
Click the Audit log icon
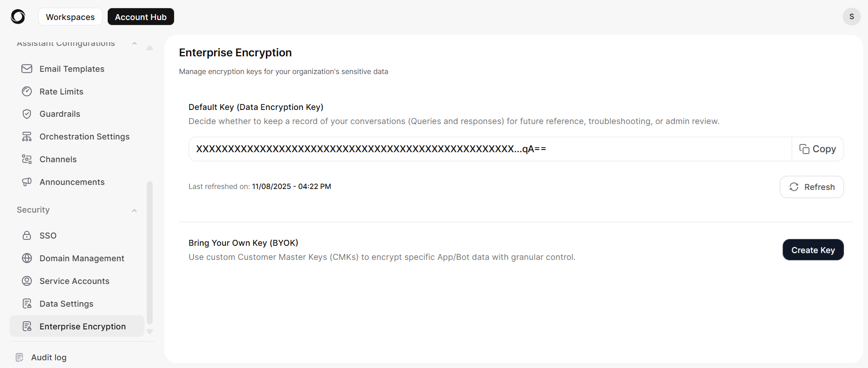tap(20, 358)
